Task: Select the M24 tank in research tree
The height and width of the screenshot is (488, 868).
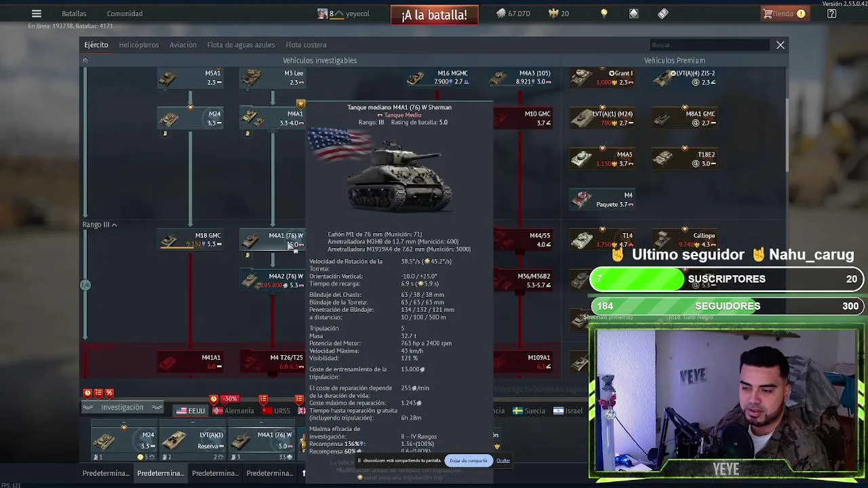Action: point(190,119)
